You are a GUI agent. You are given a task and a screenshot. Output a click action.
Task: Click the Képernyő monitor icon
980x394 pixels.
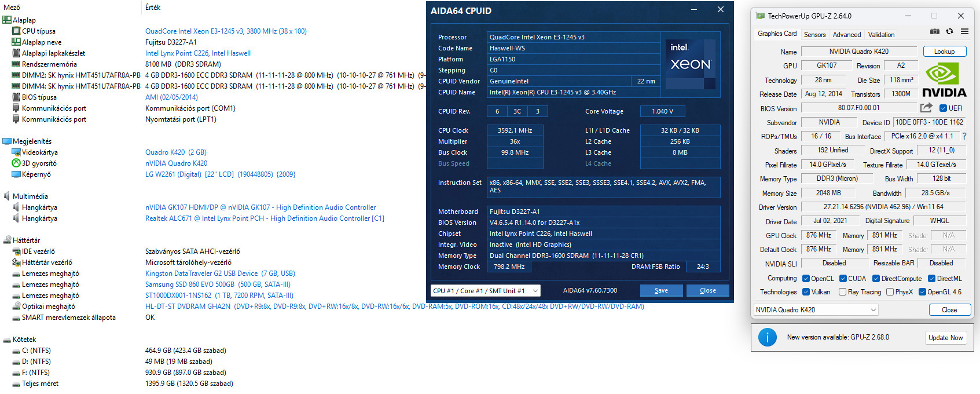coord(16,174)
